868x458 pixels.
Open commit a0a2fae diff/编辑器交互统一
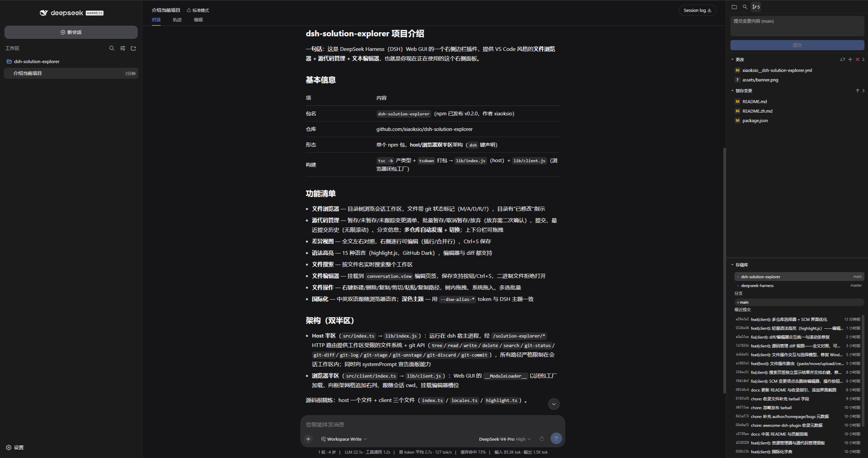point(798,337)
